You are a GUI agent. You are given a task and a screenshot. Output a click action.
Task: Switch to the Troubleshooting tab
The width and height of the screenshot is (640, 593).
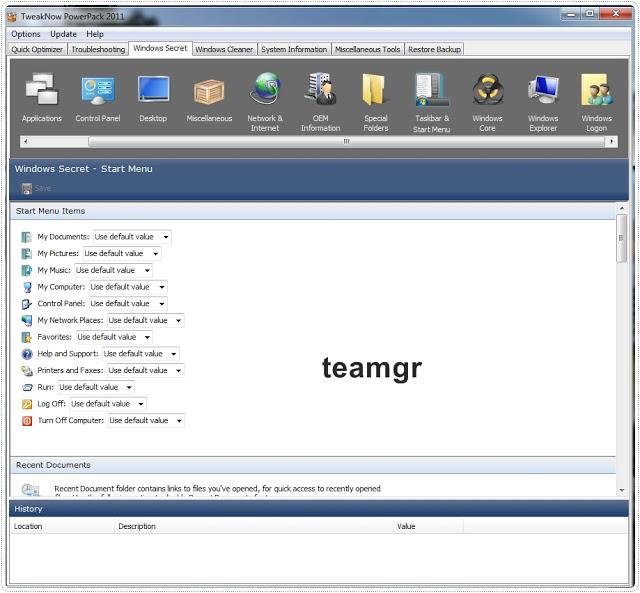(98, 49)
